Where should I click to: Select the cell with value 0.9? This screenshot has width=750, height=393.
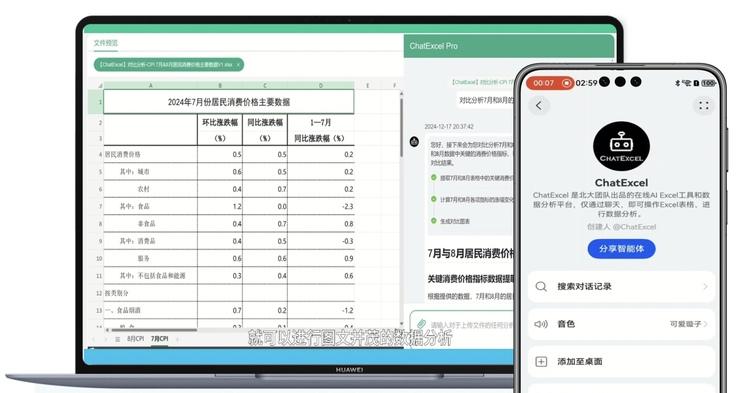321,258
